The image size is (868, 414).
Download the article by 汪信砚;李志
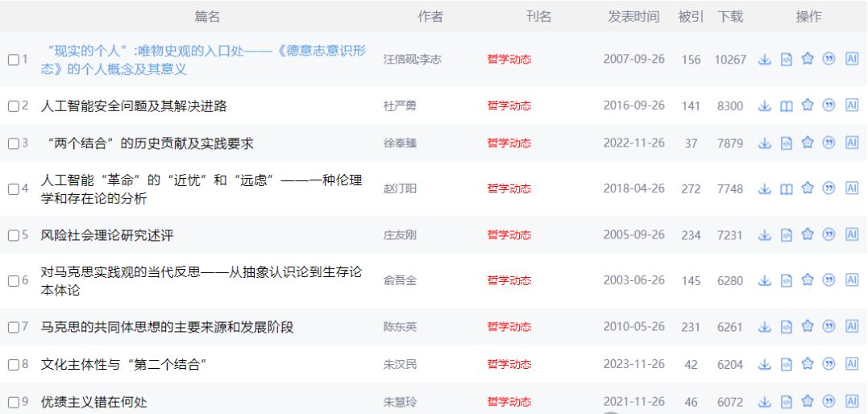(x=765, y=60)
